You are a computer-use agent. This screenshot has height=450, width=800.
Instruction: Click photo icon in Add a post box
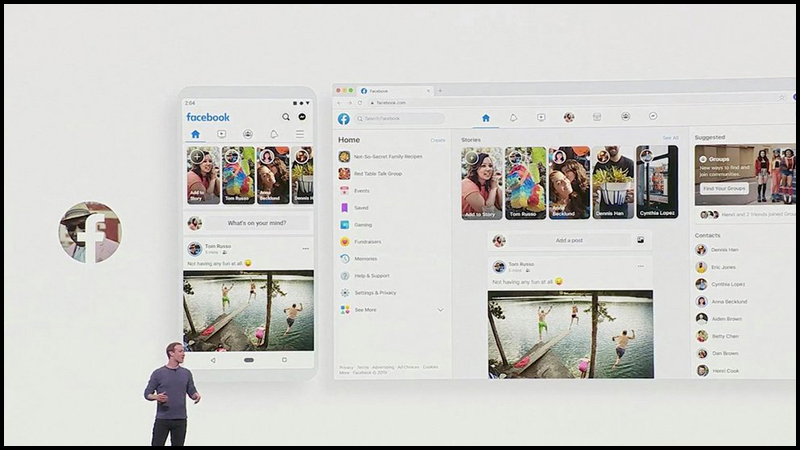coord(640,240)
